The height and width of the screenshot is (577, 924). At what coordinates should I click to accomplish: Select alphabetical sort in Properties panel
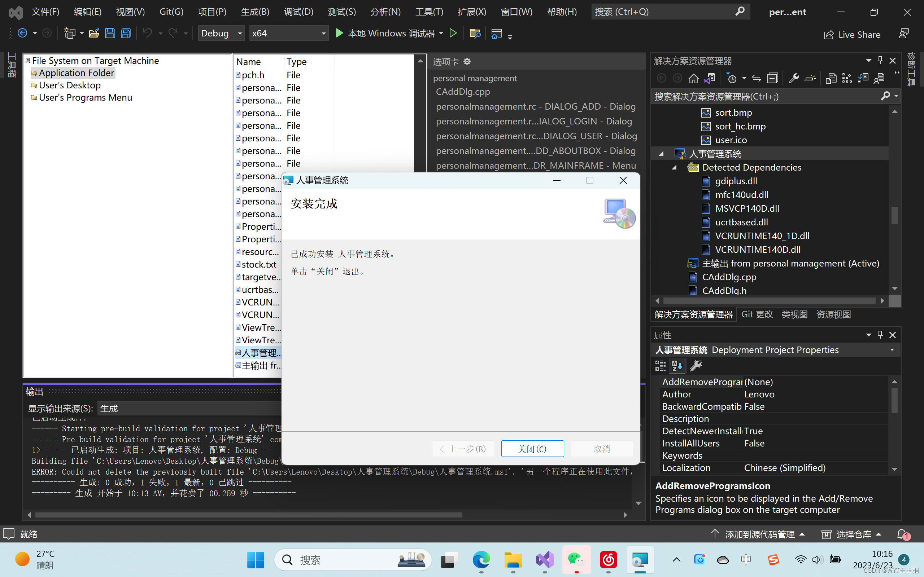[x=677, y=365]
